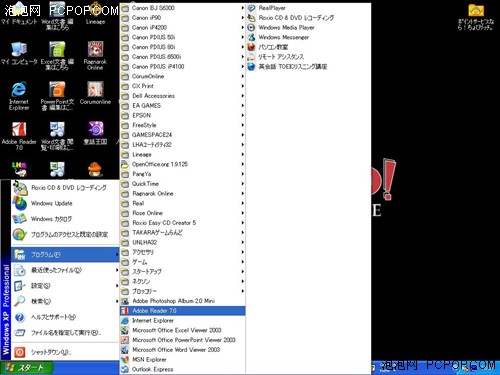Viewport: 500px width, 375px height.
Task: Open Windows カタログ in Start menu
Action: point(65,219)
